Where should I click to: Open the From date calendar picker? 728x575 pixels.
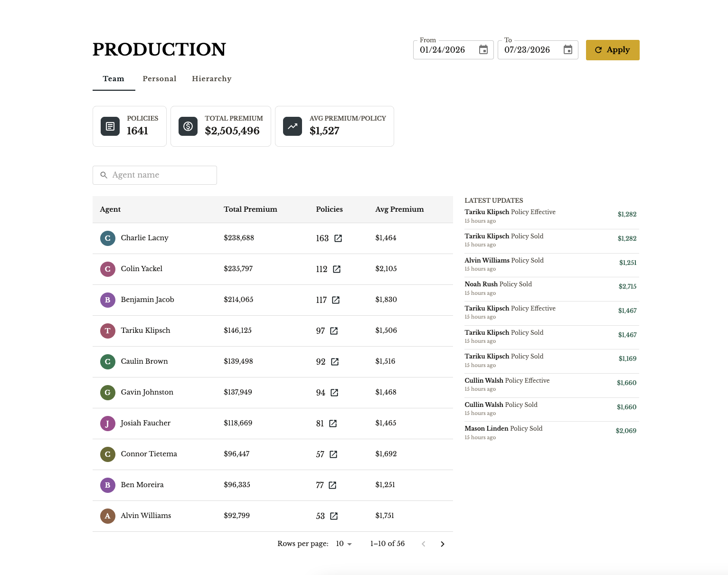click(x=483, y=50)
